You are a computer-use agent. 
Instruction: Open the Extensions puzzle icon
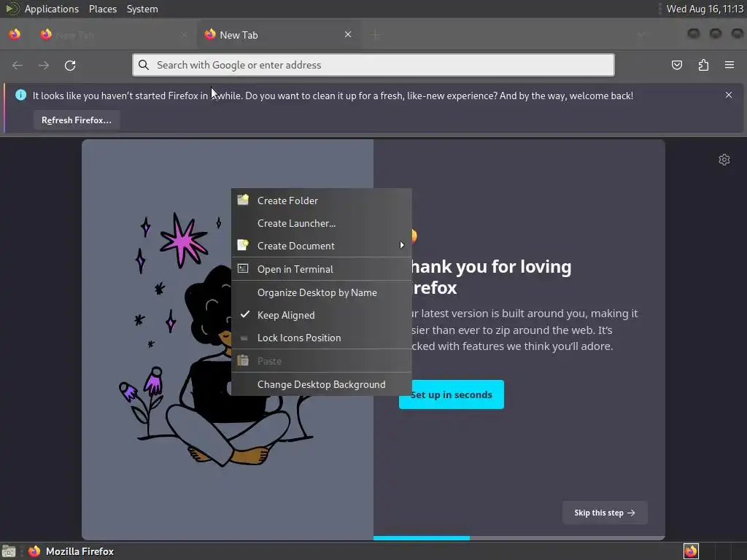[x=703, y=65]
